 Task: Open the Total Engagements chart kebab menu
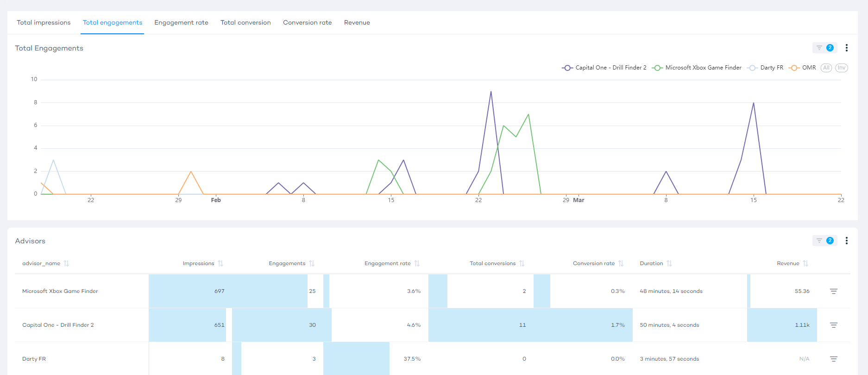[x=846, y=48]
